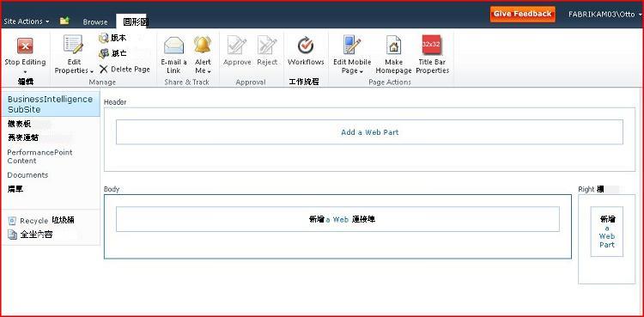
Task: Click the Delete Page X icon
Action: (x=104, y=69)
